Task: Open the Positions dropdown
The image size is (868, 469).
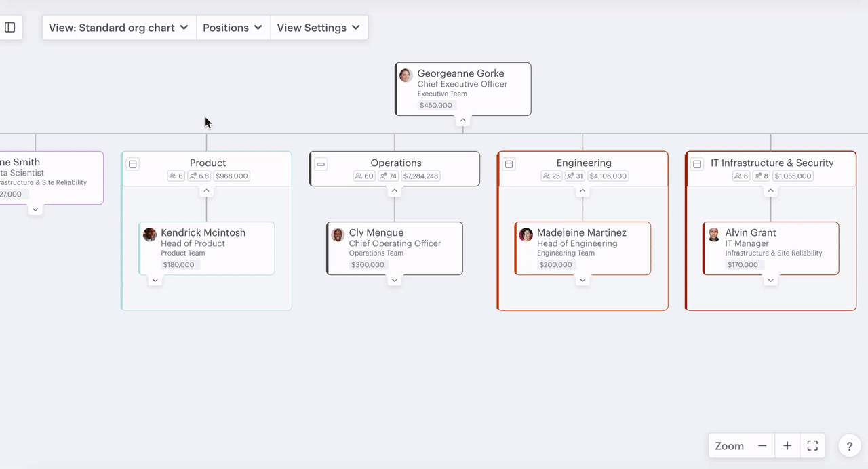Action: click(x=233, y=28)
